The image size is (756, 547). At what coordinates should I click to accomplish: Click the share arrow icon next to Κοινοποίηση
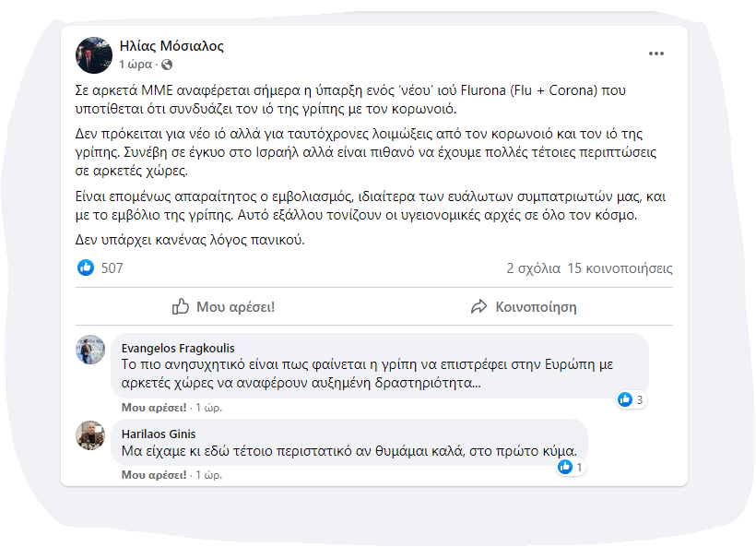[x=478, y=306]
